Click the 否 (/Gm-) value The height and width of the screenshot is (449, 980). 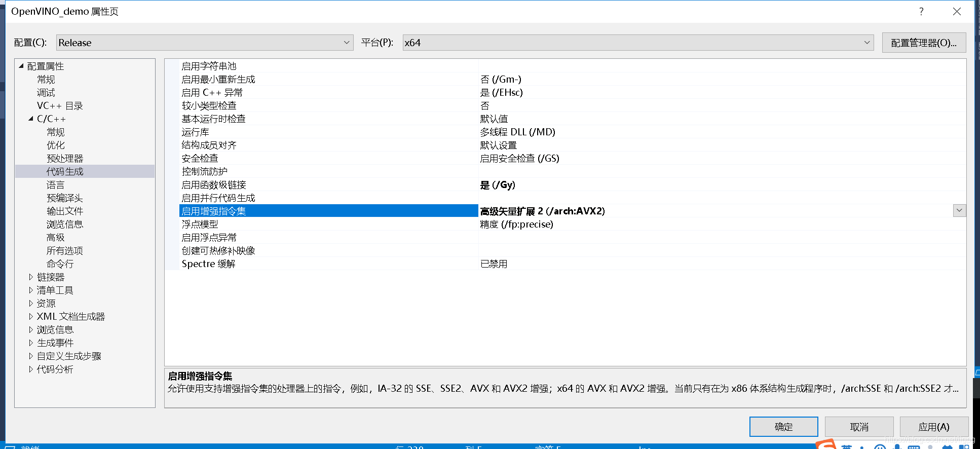[501, 79]
